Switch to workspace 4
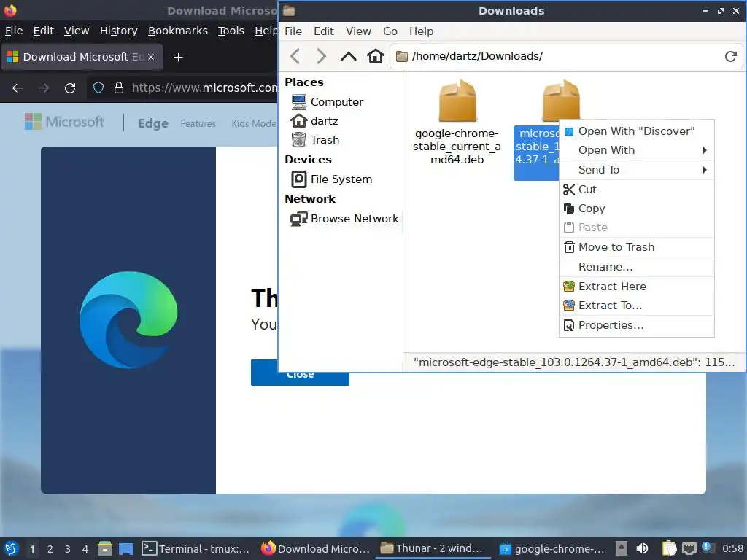This screenshot has height=560, width=747. tap(85, 549)
